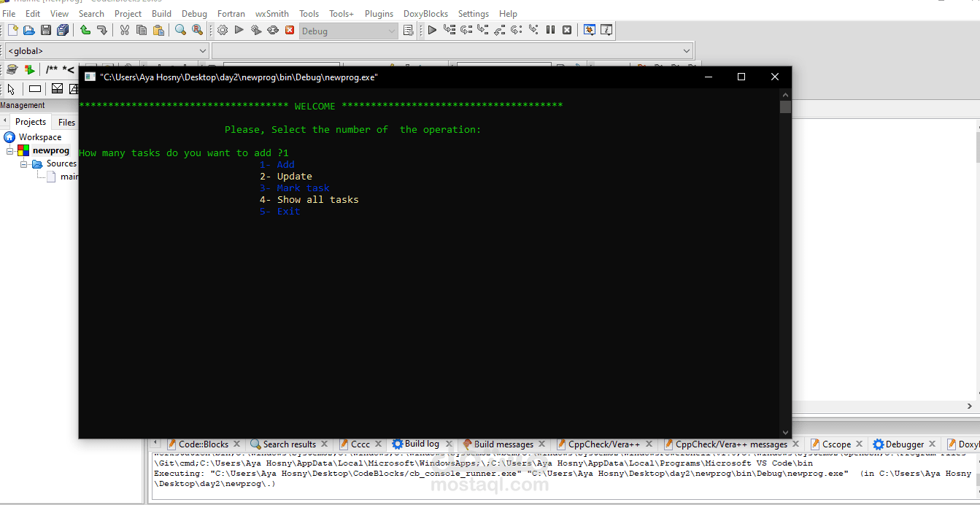Collapse the Sources folder tree node

coord(24,163)
